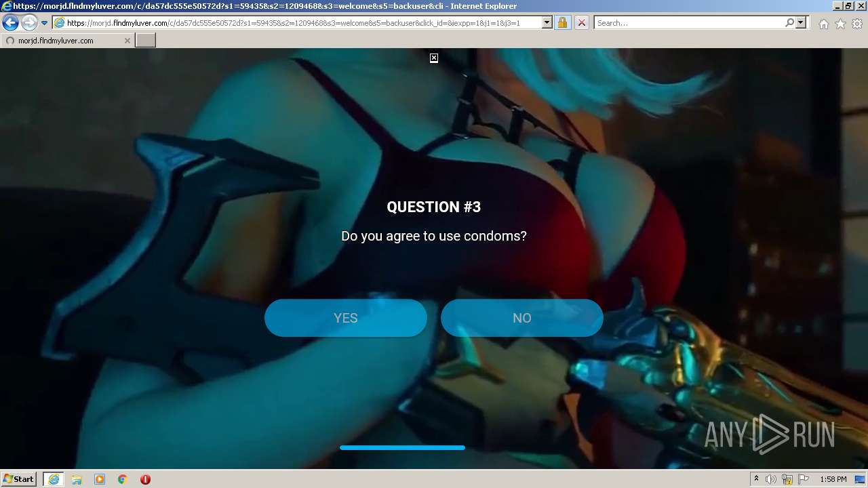Open the Windows Start menu
Image resolution: width=868 pixels, height=488 pixels.
19,479
